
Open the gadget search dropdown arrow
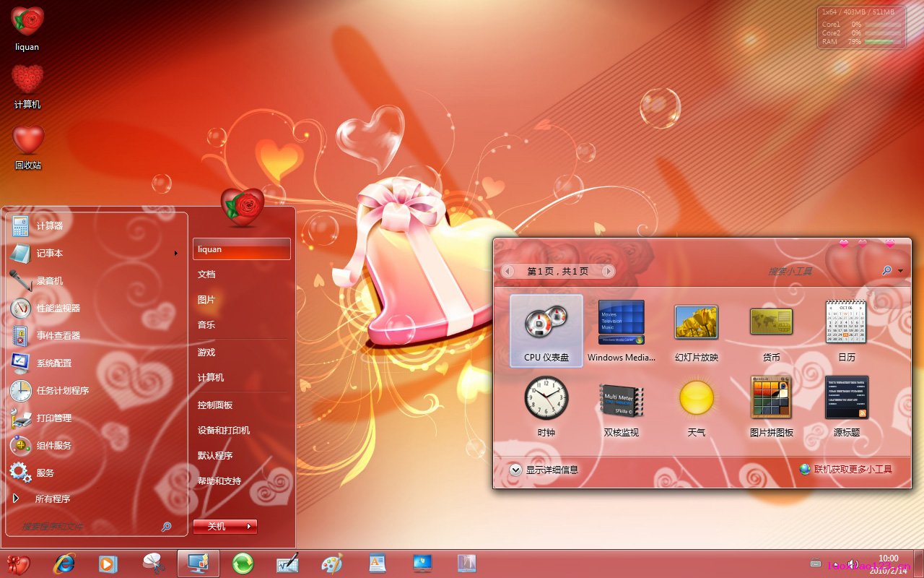[900, 272]
